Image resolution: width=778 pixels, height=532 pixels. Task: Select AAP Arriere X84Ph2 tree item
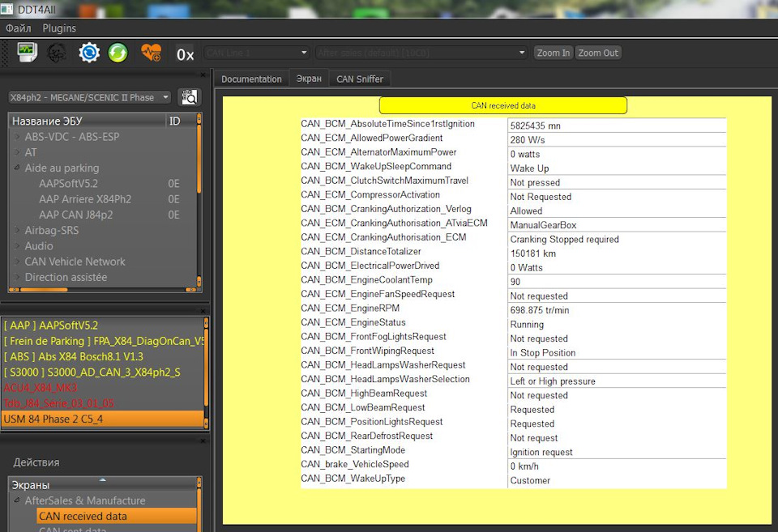click(x=85, y=199)
